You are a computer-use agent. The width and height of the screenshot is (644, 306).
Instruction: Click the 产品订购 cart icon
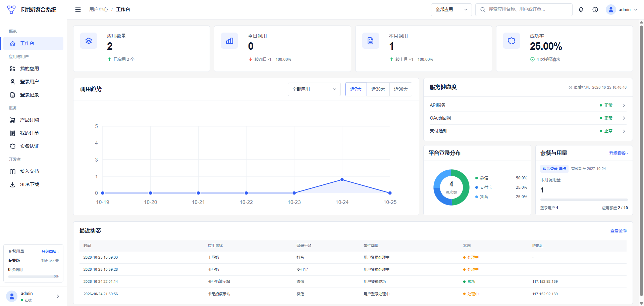[x=12, y=120]
